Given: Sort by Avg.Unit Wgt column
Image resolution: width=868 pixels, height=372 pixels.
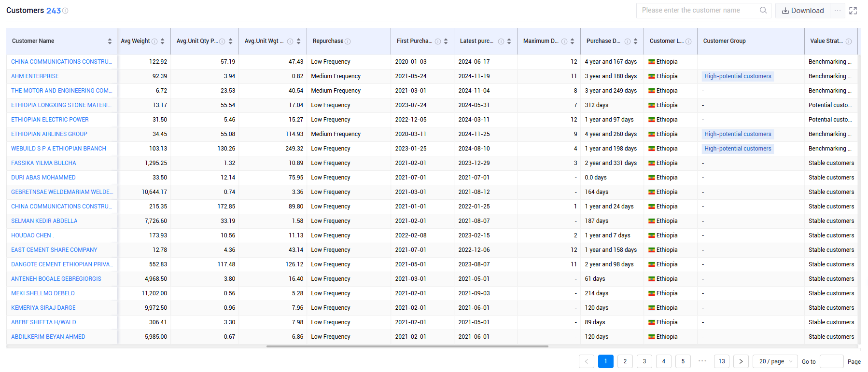Looking at the screenshot, I should [x=298, y=41].
